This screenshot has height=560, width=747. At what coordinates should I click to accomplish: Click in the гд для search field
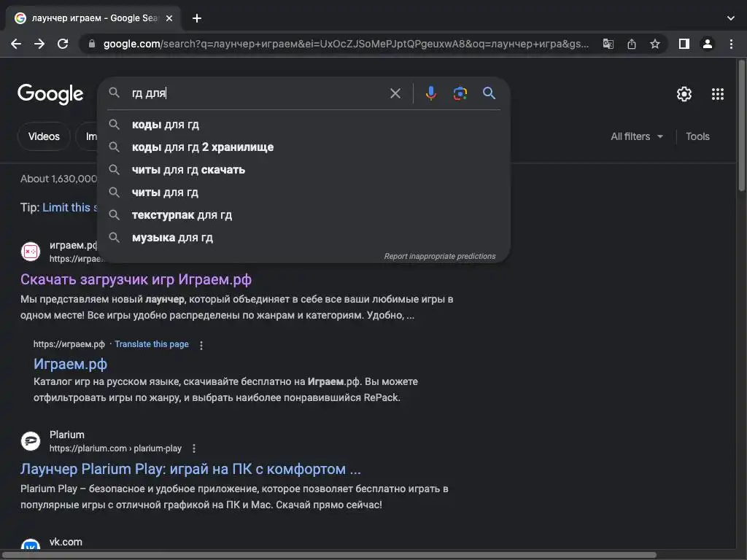(258, 93)
